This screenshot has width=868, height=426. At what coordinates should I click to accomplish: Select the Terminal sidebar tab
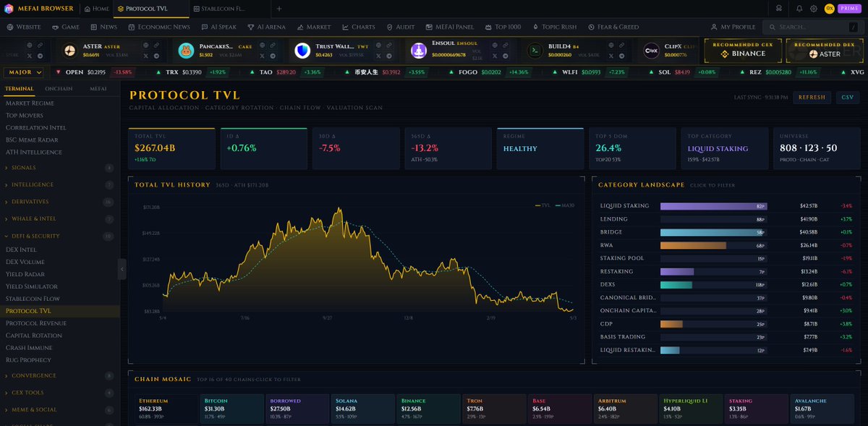pyautogui.click(x=19, y=88)
